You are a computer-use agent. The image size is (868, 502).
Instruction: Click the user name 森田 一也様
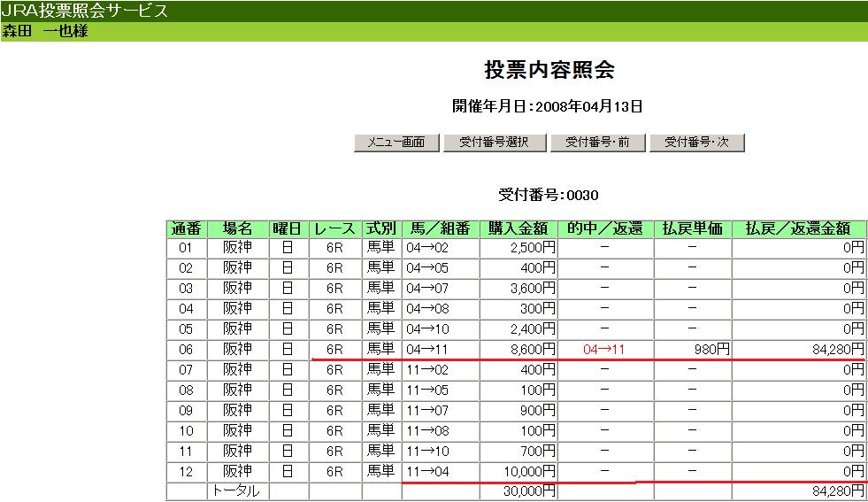tap(45, 31)
